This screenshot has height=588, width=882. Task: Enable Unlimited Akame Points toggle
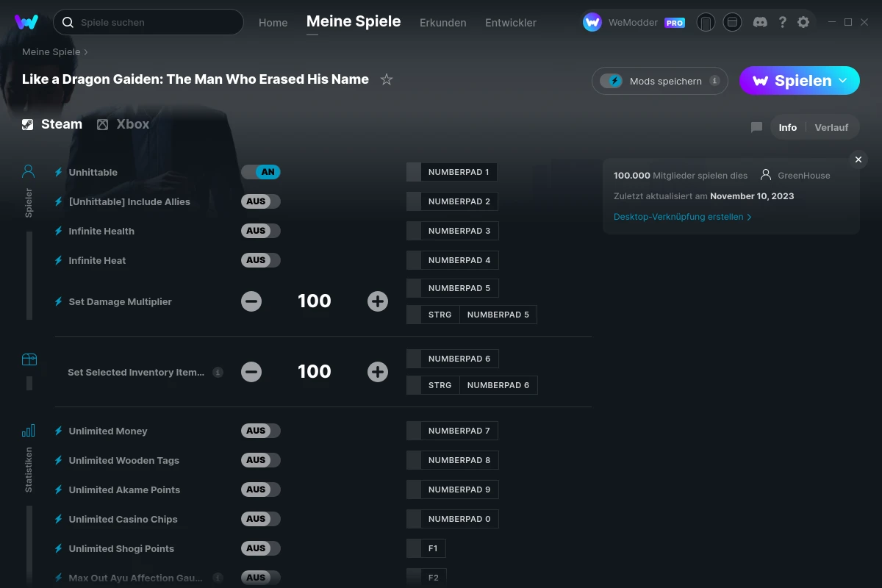coord(261,490)
